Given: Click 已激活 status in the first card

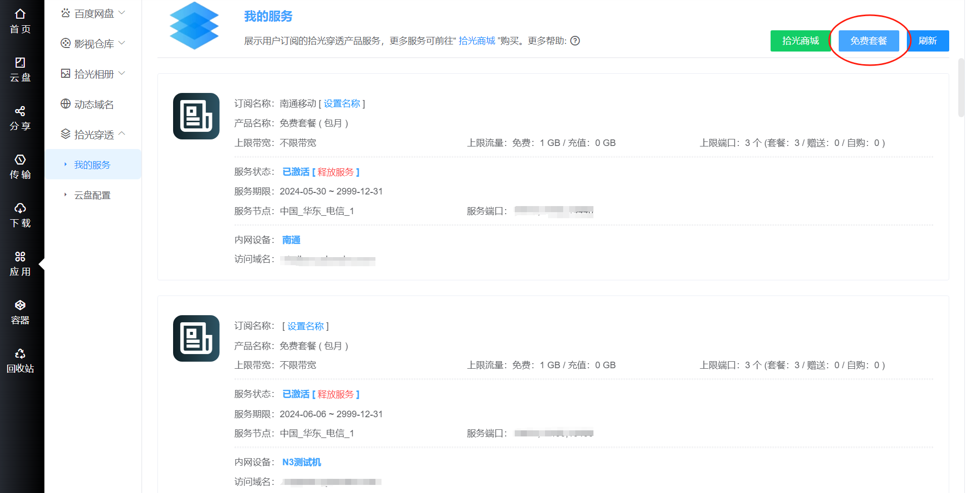Looking at the screenshot, I should click(296, 172).
